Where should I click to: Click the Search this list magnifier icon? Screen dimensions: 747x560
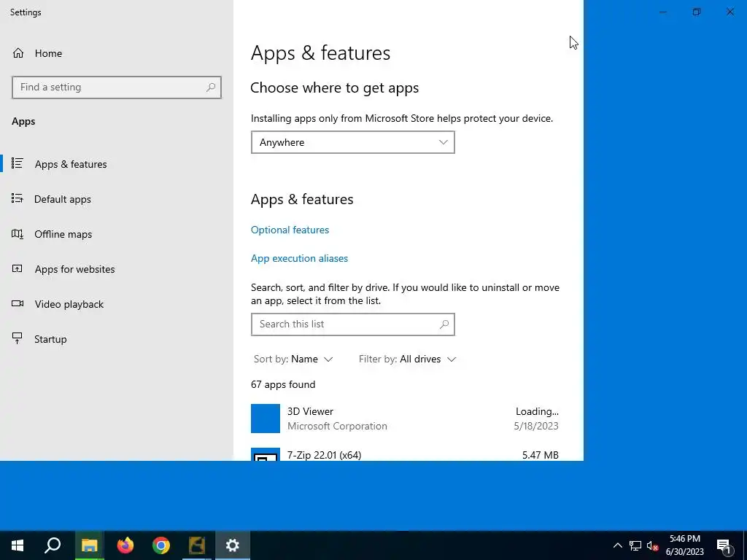coord(444,324)
